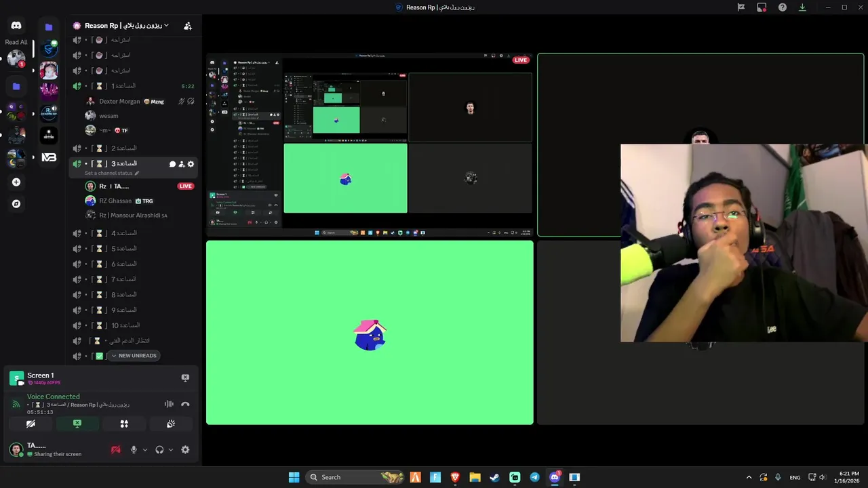Toggle noise suppression waveform icon
The height and width of the screenshot is (488, 868).
(169, 404)
